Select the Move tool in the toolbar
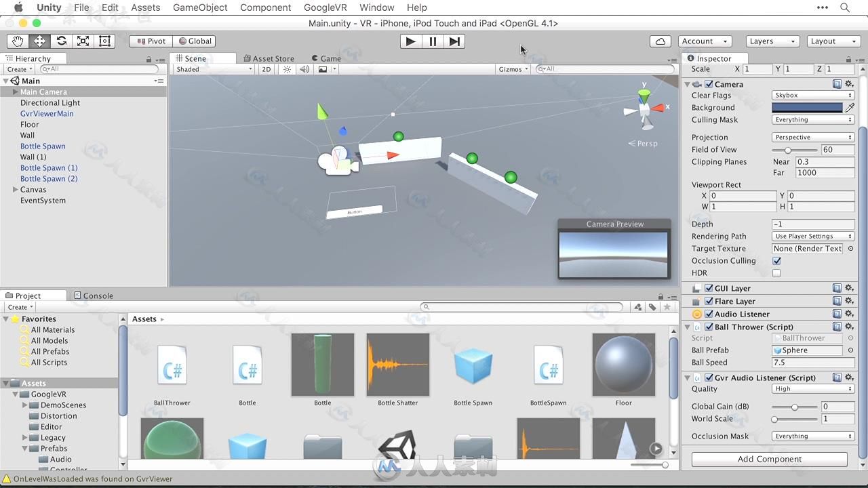 point(39,41)
